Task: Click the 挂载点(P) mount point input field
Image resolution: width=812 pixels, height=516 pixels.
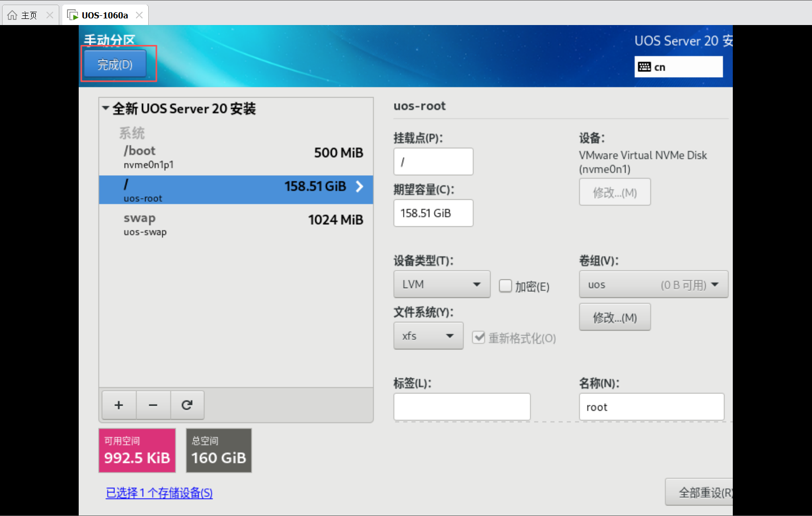Action: [433, 161]
